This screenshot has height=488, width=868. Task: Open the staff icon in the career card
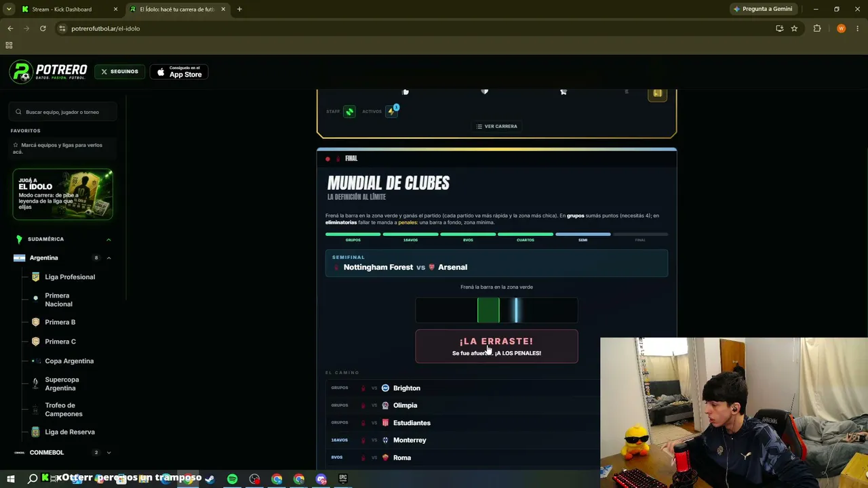tap(349, 111)
